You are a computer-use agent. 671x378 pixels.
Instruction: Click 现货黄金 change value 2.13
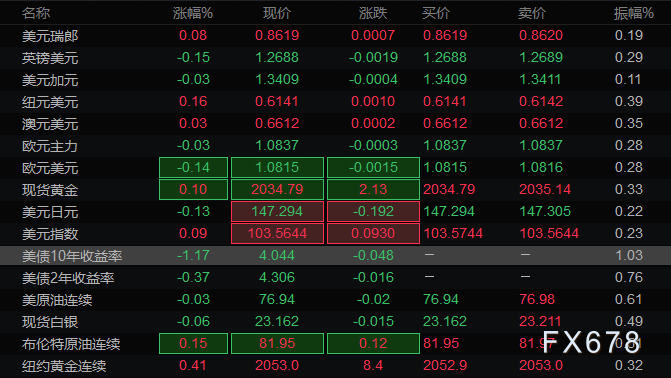point(373,189)
